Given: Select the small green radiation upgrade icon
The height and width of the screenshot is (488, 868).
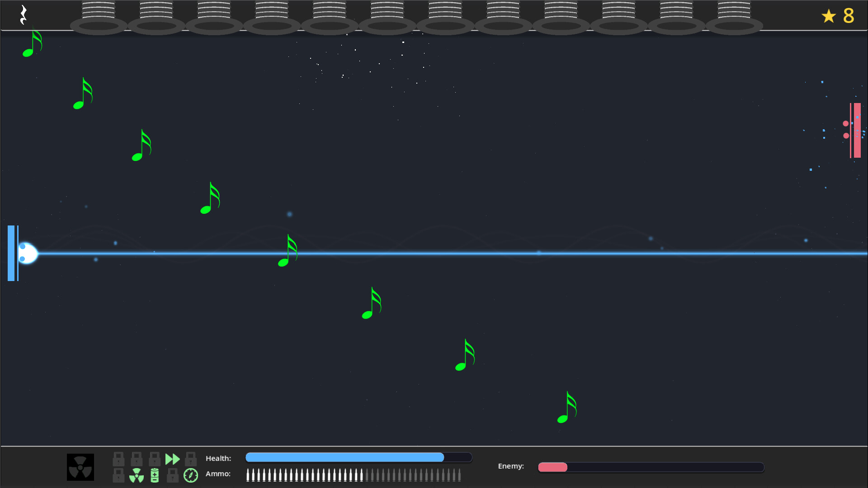Looking at the screenshot, I should (137, 475).
